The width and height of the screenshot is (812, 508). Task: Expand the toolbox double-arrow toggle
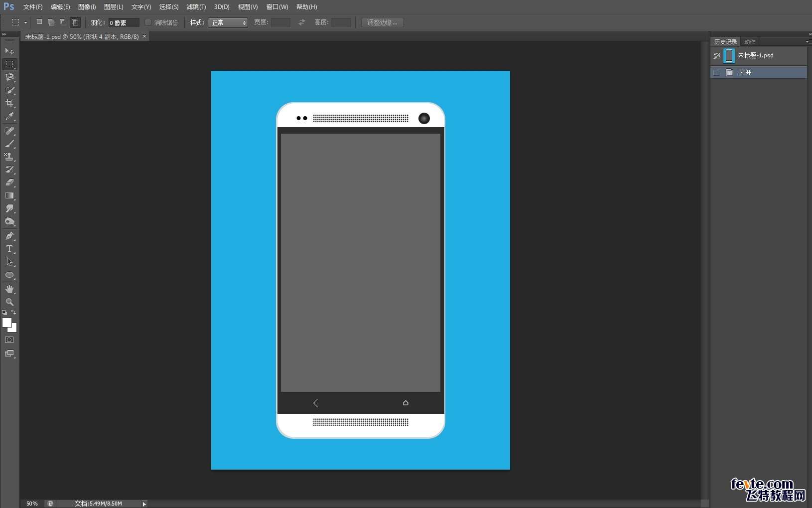point(4,34)
